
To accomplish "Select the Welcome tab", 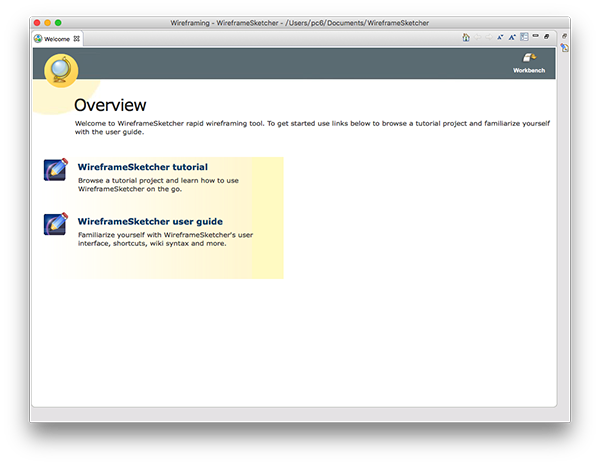I will (57, 39).
